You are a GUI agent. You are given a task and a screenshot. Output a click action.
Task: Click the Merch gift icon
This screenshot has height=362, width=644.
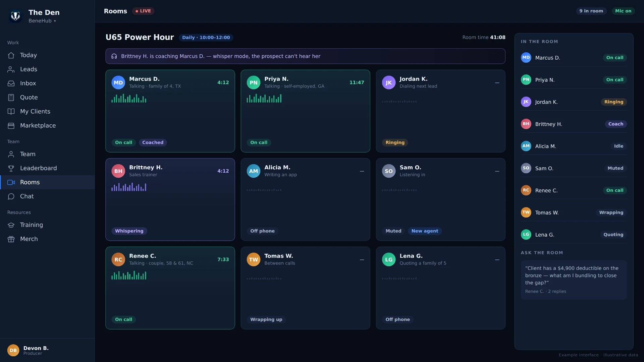pyautogui.click(x=11, y=239)
